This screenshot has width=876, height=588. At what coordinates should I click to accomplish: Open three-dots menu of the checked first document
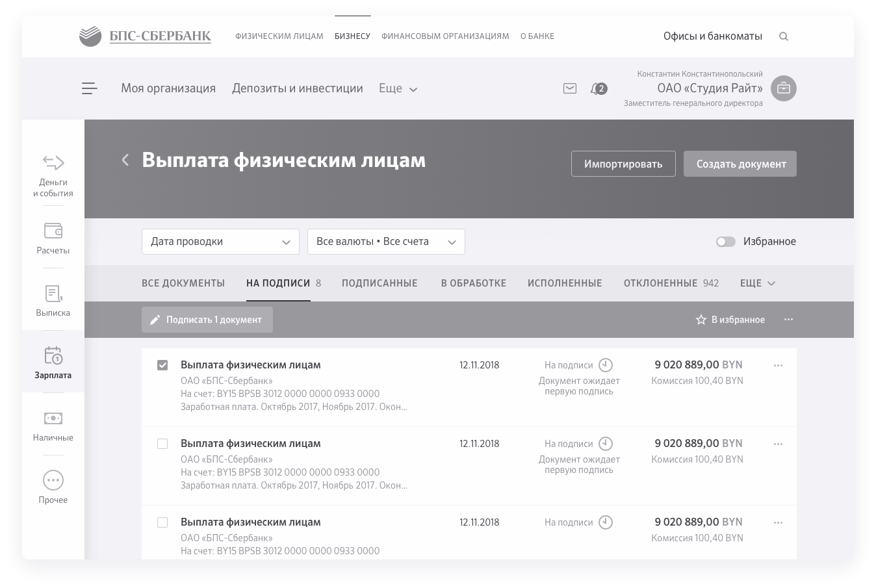pos(778,365)
